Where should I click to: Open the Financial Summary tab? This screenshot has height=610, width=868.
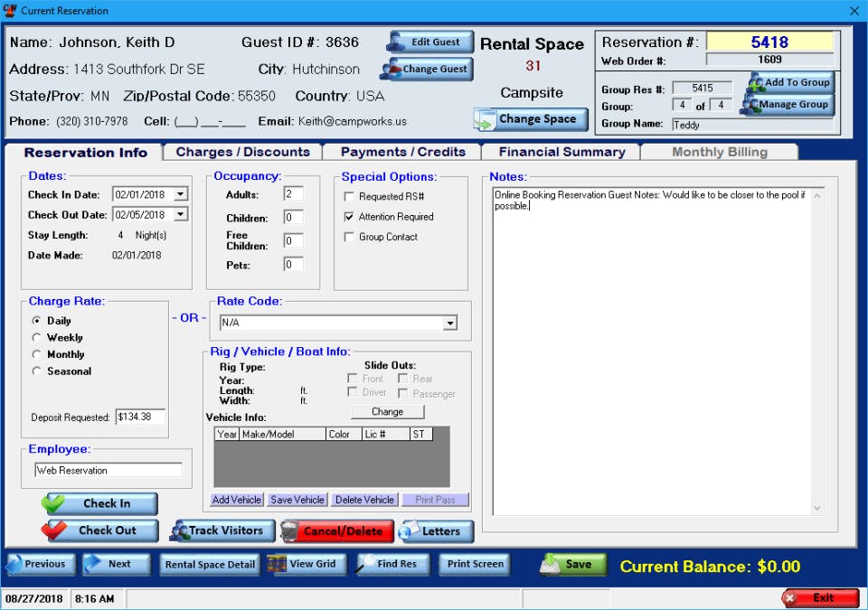561,152
